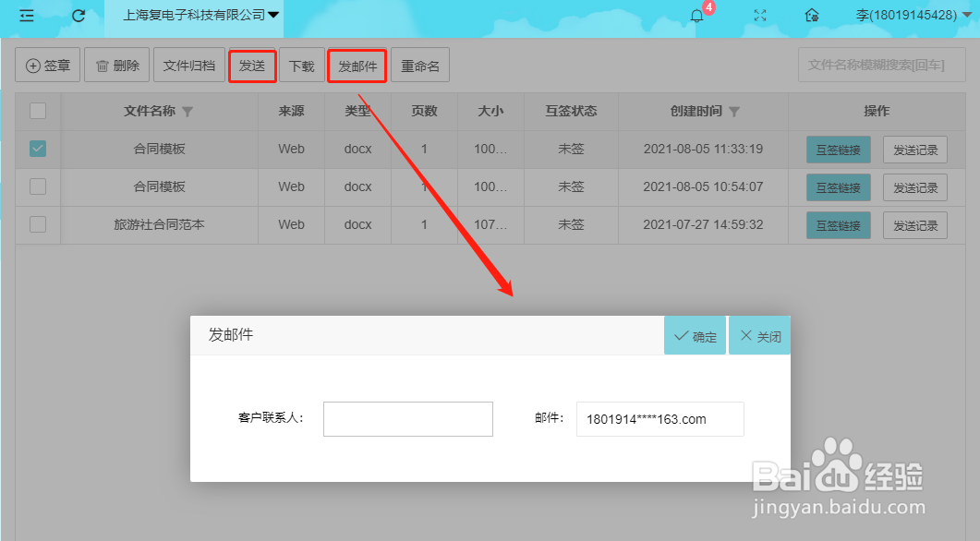Click the refresh icon in top bar

(x=78, y=16)
